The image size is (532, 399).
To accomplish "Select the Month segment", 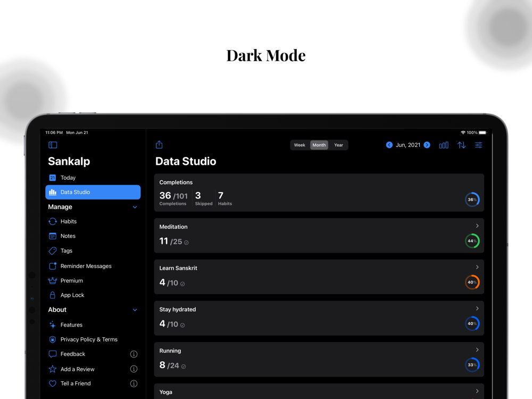I will point(319,145).
